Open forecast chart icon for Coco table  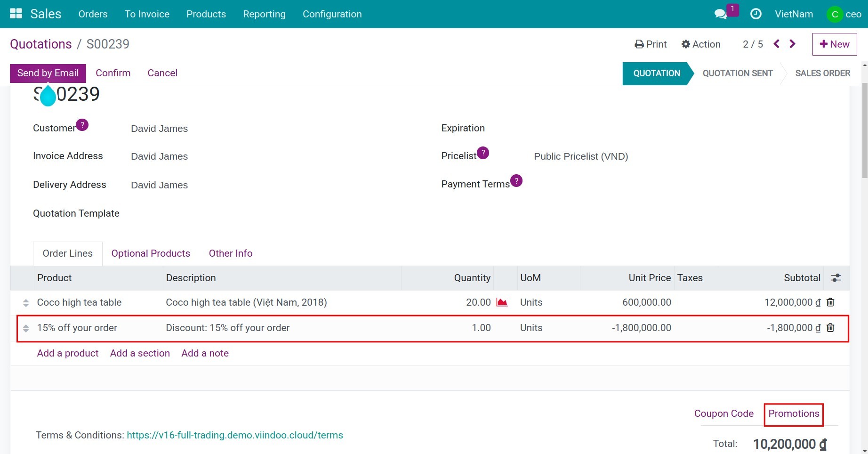(502, 302)
